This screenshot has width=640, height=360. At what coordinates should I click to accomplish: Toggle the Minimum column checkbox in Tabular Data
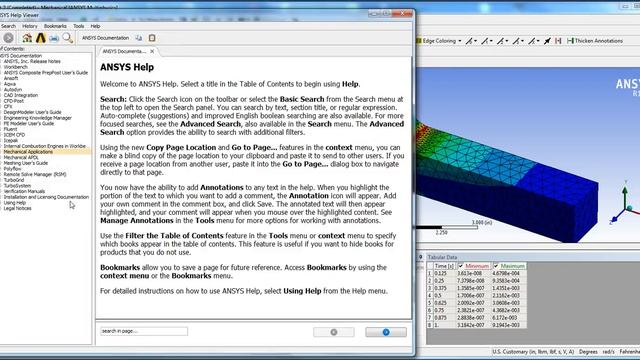click(x=461, y=266)
